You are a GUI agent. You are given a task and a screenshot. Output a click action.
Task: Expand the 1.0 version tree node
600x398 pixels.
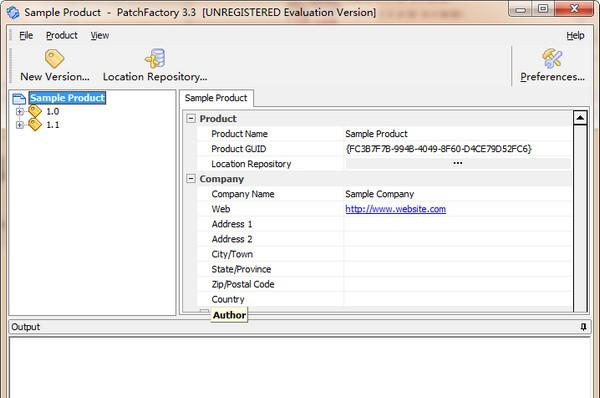click(x=20, y=111)
